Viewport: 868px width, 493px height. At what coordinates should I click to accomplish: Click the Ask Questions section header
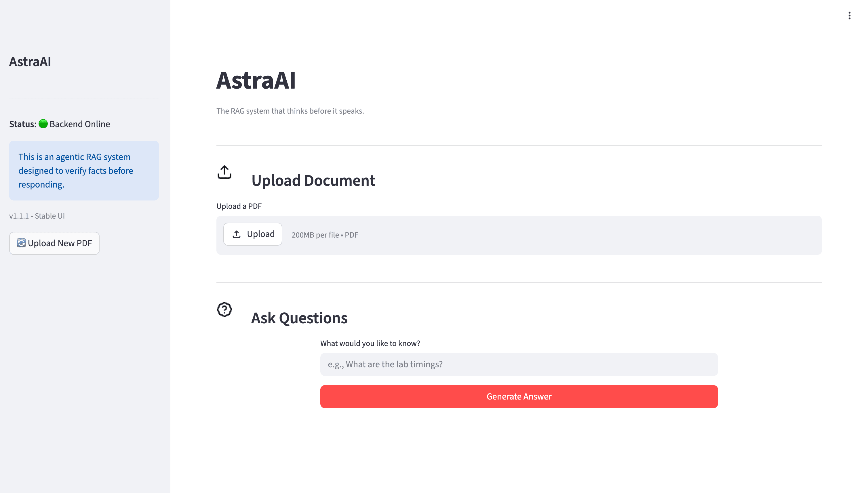(x=299, y=318)
